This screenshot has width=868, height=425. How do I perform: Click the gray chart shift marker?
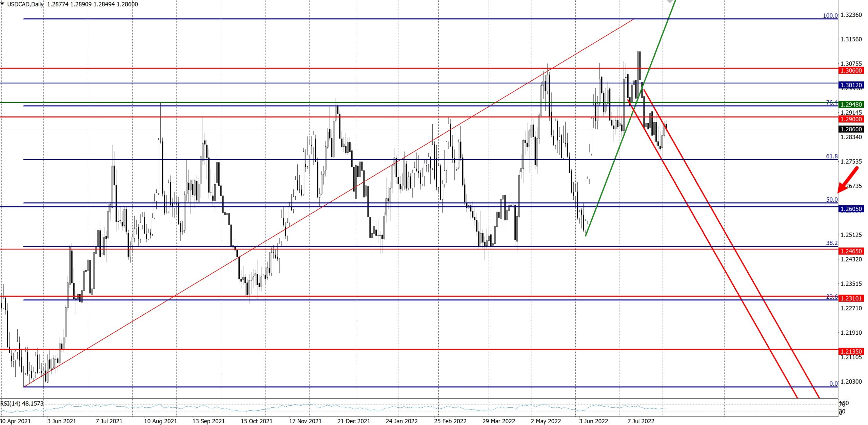point(670,1)
